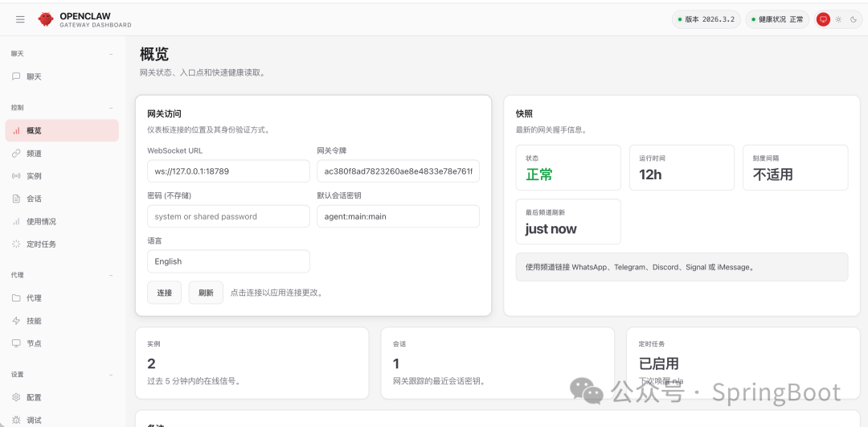The height and width of the screenshot is (427, 868).
Task: Click the 概览 page heading
Action: point(154,54)
